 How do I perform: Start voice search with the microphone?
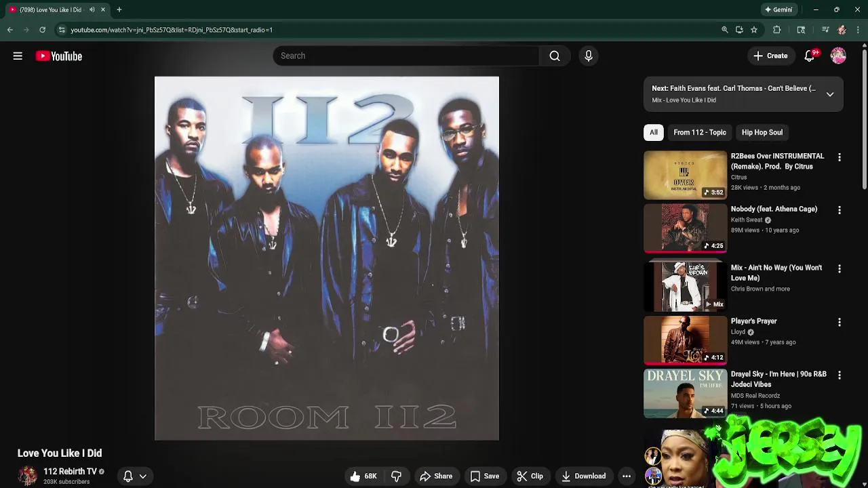tap(589, 56)
